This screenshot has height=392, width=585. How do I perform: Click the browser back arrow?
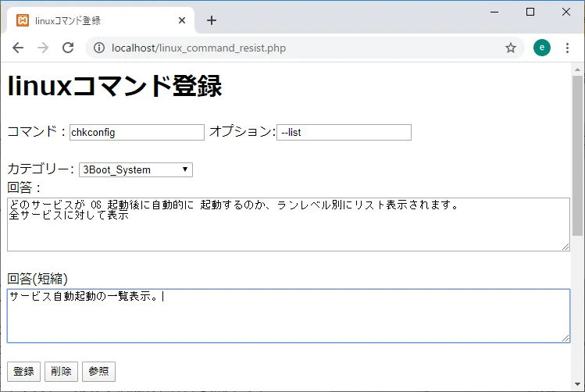(17, 48)
